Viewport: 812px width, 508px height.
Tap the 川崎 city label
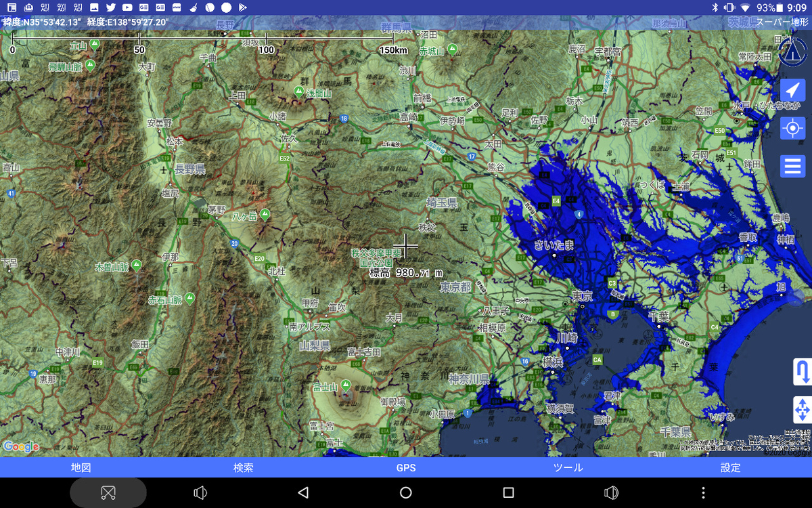tap(567, 337)
